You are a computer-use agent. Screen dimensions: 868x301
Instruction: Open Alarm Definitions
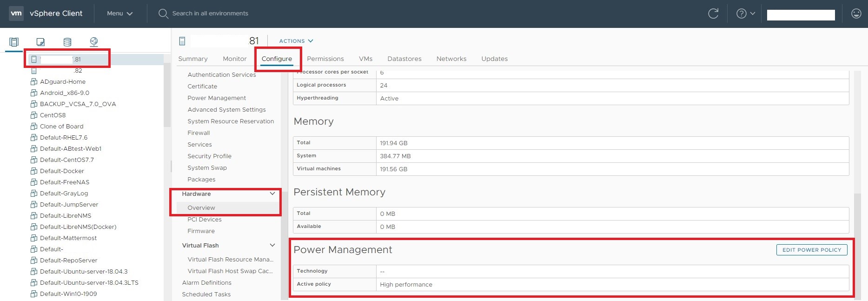click(x=206, y=282)
